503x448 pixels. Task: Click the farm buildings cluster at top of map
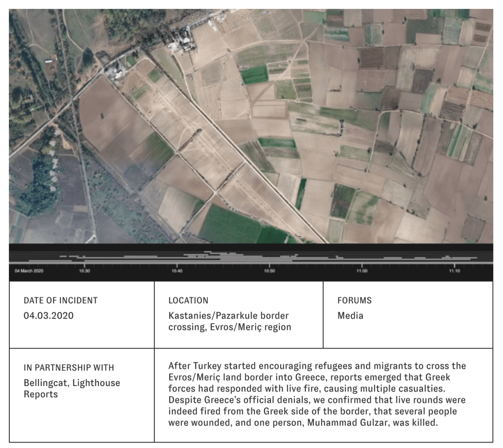pyautogui.click(x=180, y=40)
